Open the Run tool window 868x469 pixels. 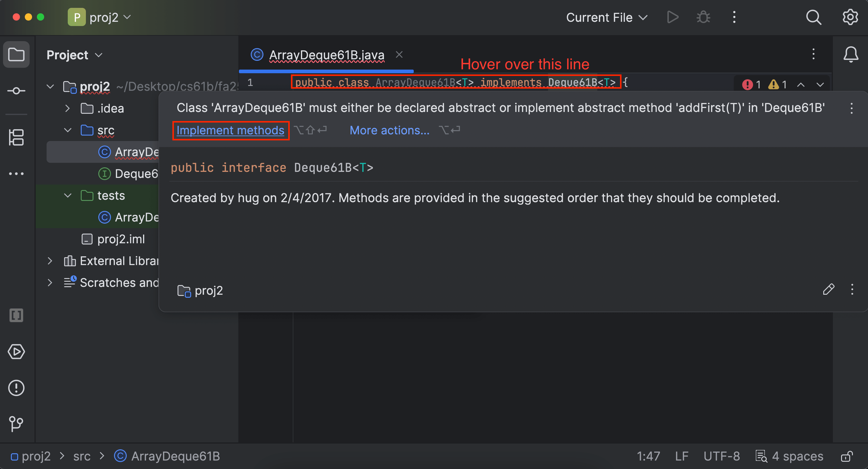[x=16, y=352]
